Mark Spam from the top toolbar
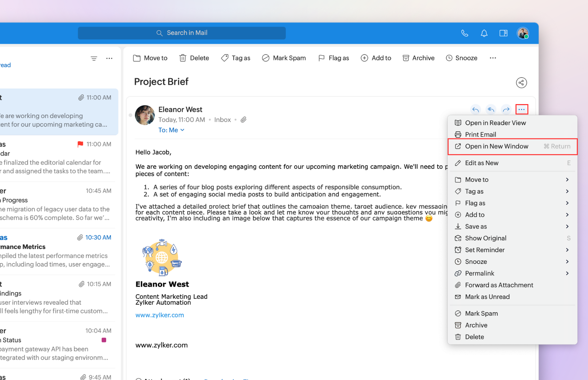Screen dimensions: 588x380 coord(284,58)
